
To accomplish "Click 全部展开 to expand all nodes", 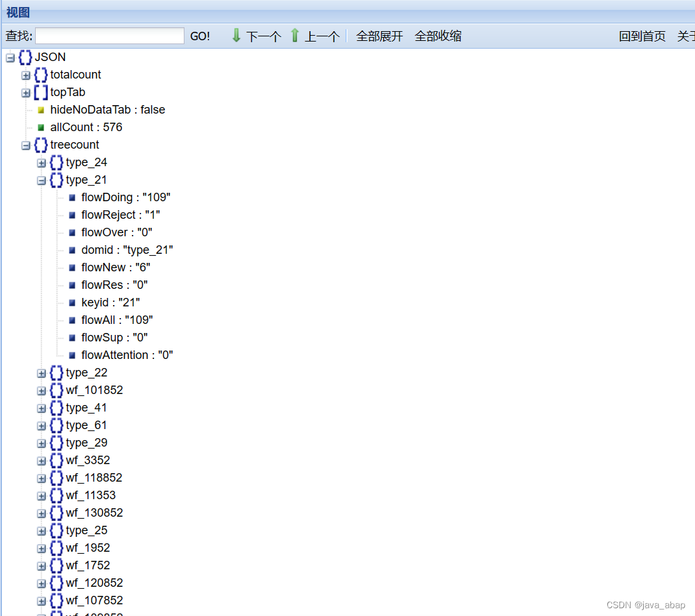I will coord(379,36).
